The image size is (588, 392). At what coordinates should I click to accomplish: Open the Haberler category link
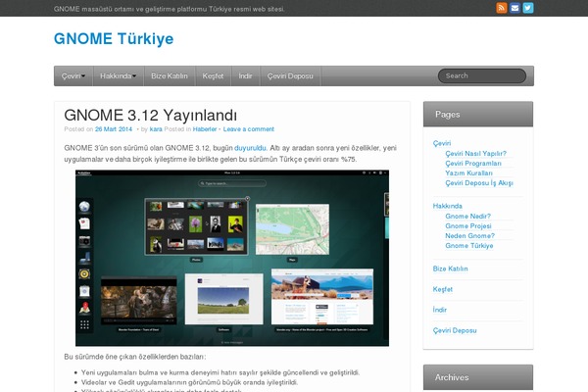click(x=205, y=129)
